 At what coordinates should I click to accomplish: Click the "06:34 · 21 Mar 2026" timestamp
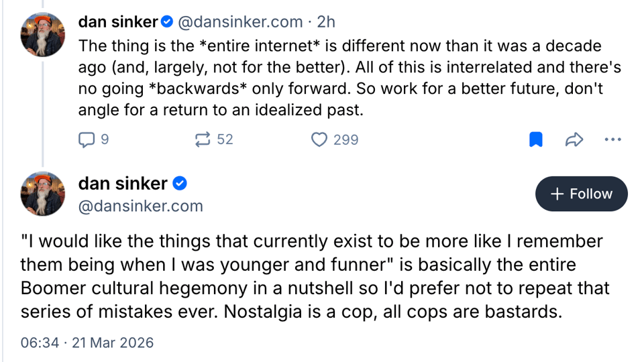[87, 343]
